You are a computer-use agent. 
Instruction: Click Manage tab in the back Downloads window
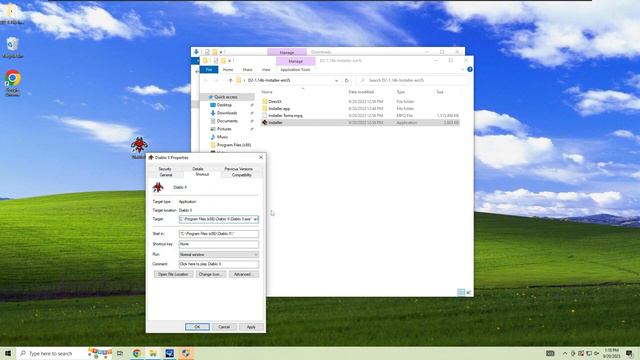coord(287,52)
